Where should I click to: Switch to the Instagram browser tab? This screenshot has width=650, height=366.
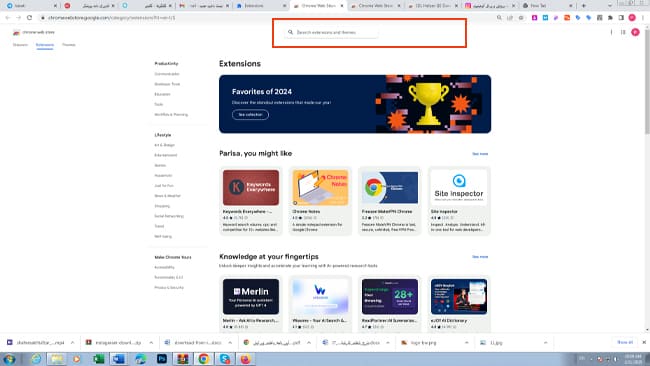click(490, 6)
